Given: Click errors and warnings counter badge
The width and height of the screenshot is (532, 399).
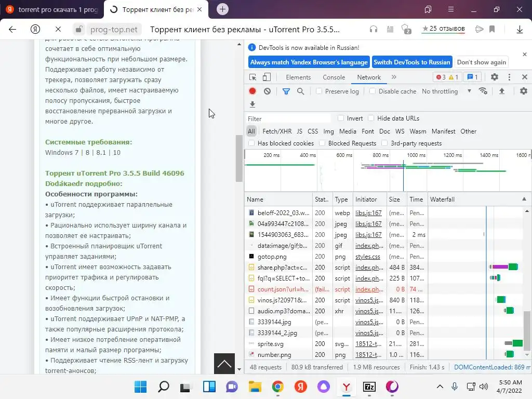Looking at the screenshot, I should 447,77.
